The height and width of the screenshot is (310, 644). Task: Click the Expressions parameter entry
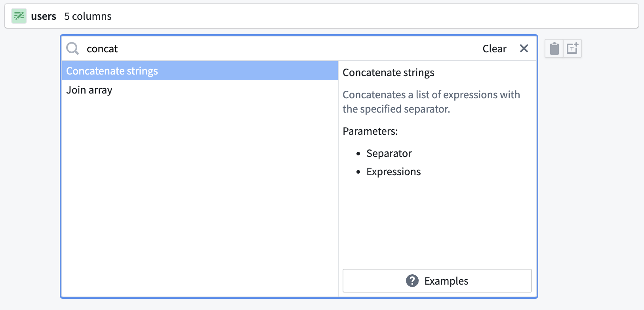pos(393,172)
